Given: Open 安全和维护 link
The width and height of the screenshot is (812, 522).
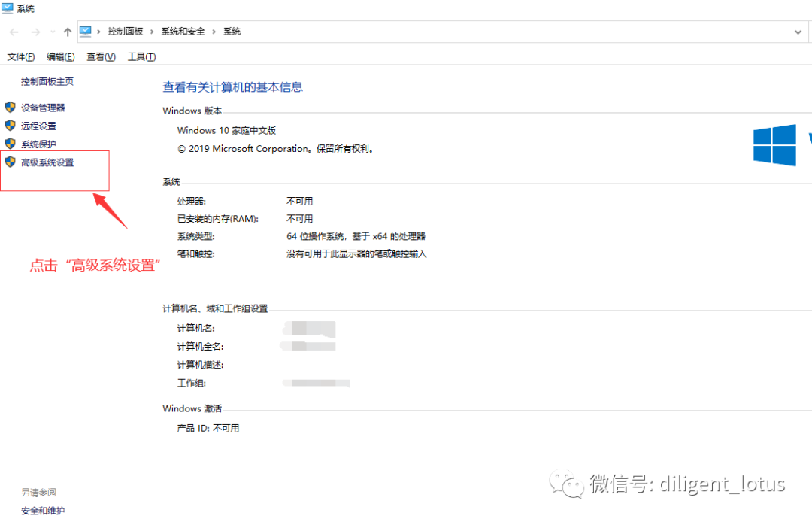Looking at the screenshot, I should (x=43, y=511).
